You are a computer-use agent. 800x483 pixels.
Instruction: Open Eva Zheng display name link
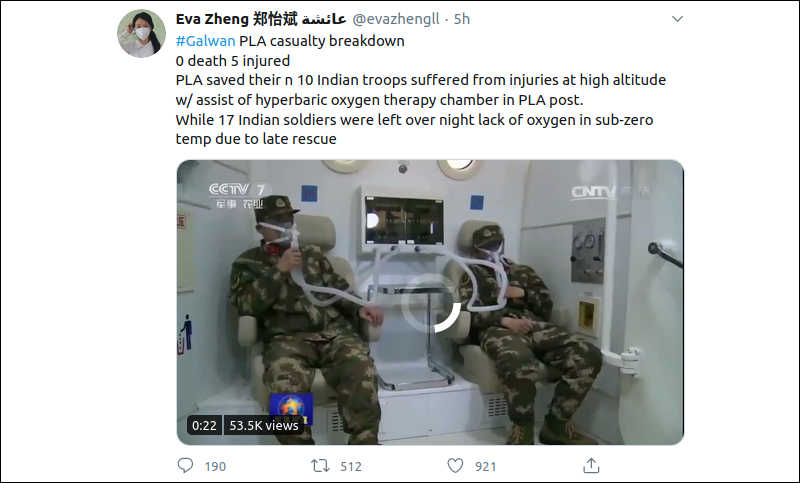pyautogui.click(x=261, y=19)
